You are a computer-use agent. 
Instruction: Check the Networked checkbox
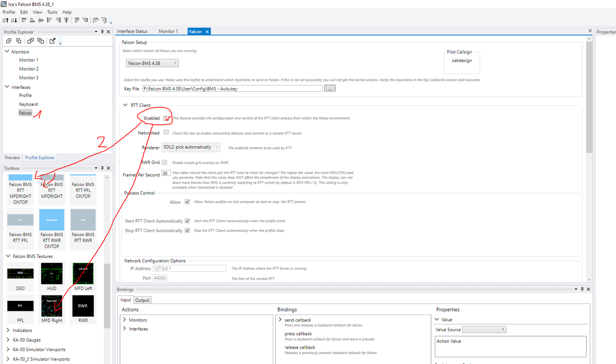[166, 133]
